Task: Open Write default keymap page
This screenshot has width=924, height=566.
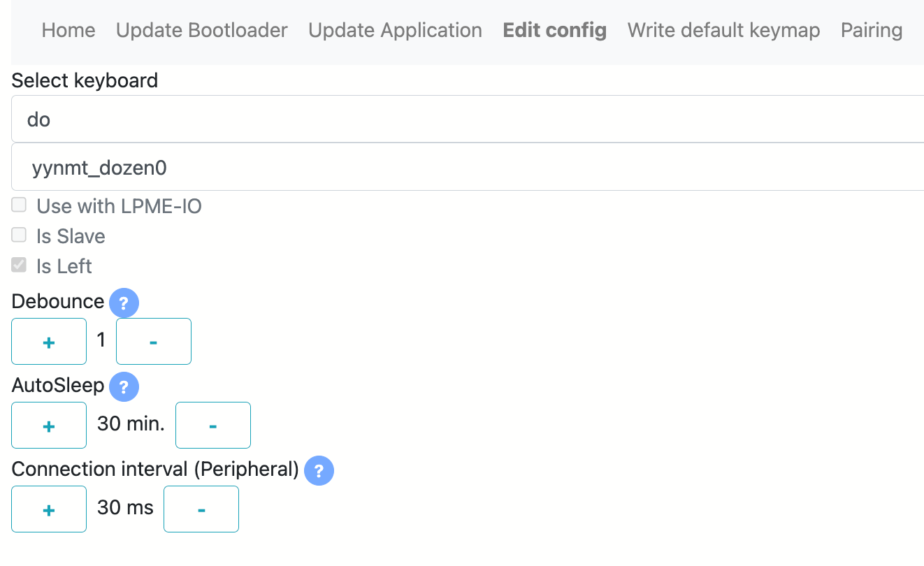Action: click(x=724, y=30)
